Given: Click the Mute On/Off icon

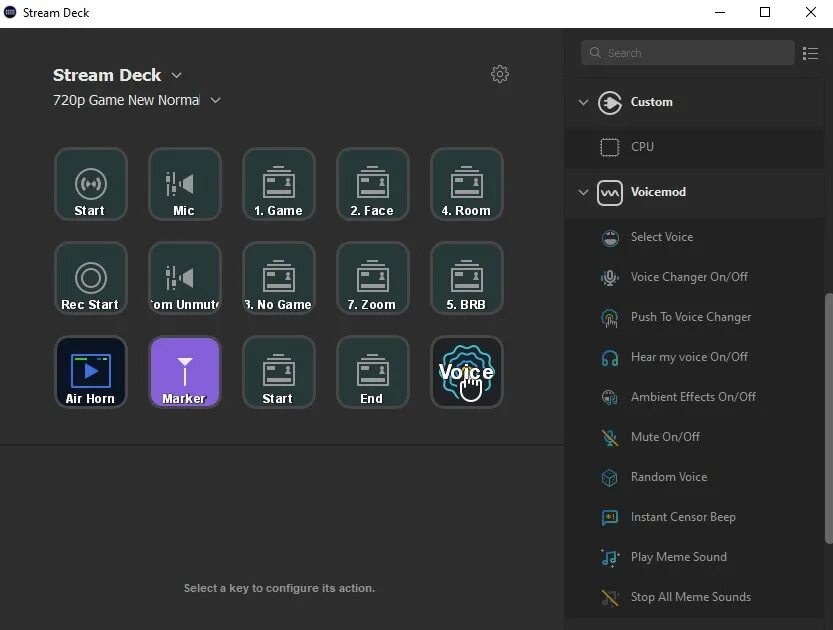Looking at the screenshot, I should 610,437.
